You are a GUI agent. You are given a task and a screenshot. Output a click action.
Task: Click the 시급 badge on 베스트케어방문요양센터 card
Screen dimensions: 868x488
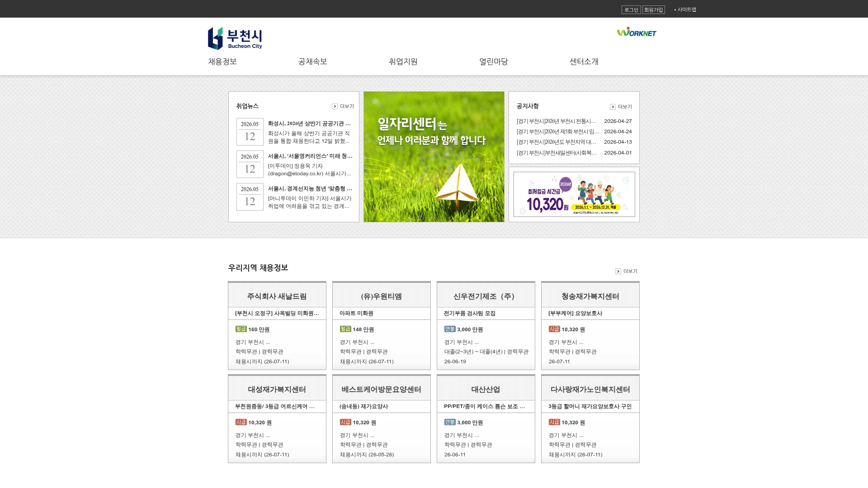(345, 422)
